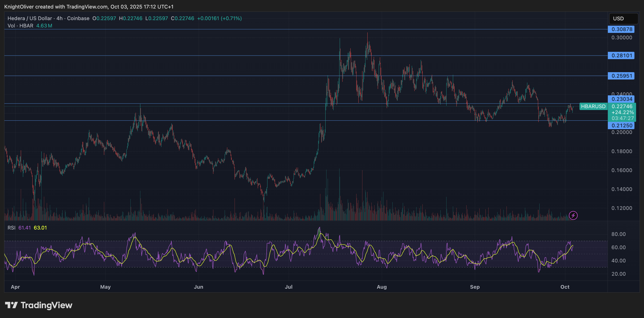Click the Coinbase exchange name
The image size is (644, 318).
(78, 18)
